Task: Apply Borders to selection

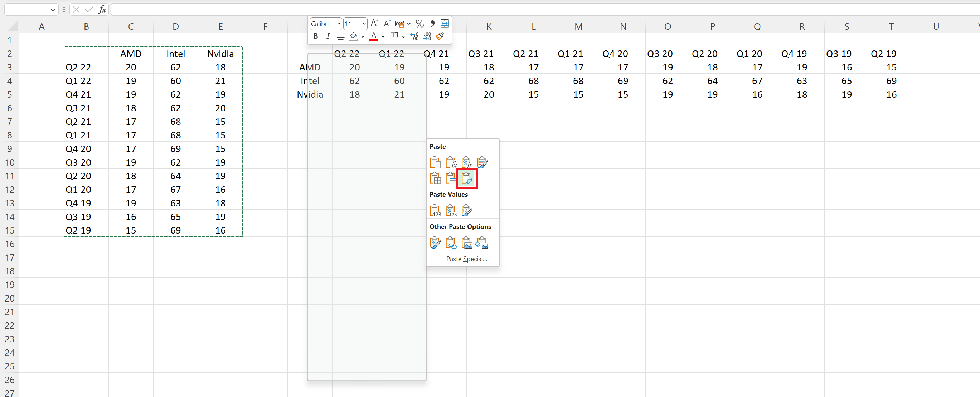Action: tap(394, 36)
